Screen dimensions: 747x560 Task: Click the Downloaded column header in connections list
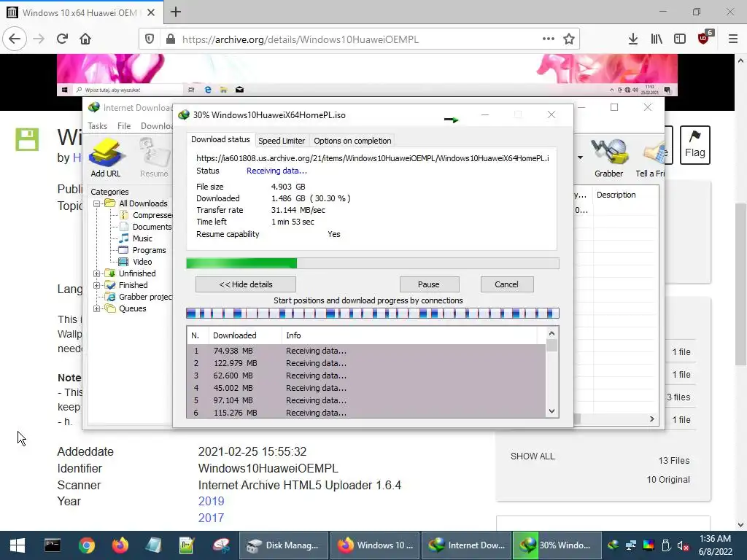(x=245, y=335)
